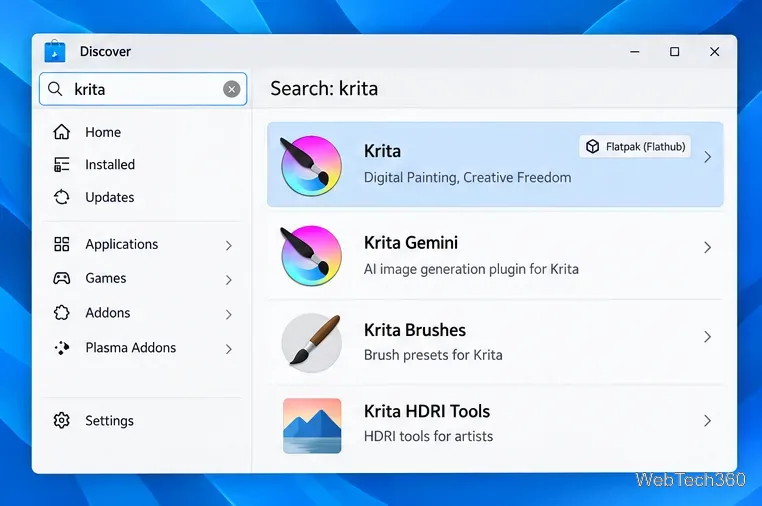Image resolution: width=762 pixels, height=506 pixels.
Task: Click the Krita app logo icon
Action: tap(311, 165)
